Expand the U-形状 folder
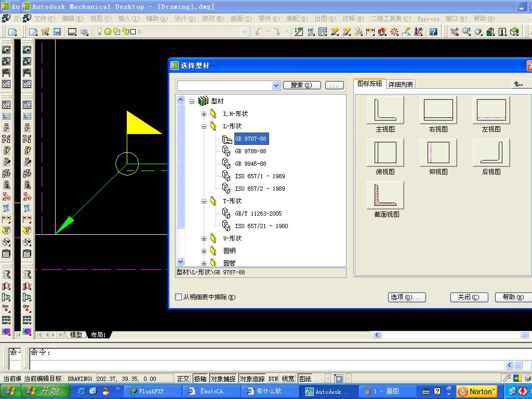 pos(204,239)
